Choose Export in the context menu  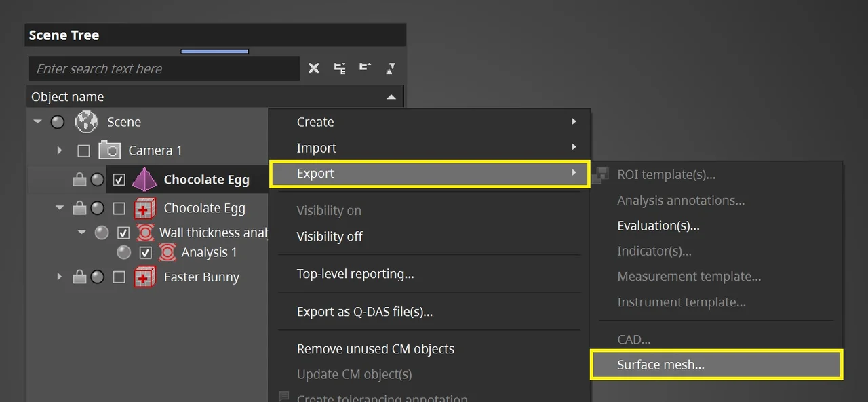pos(430,174)
